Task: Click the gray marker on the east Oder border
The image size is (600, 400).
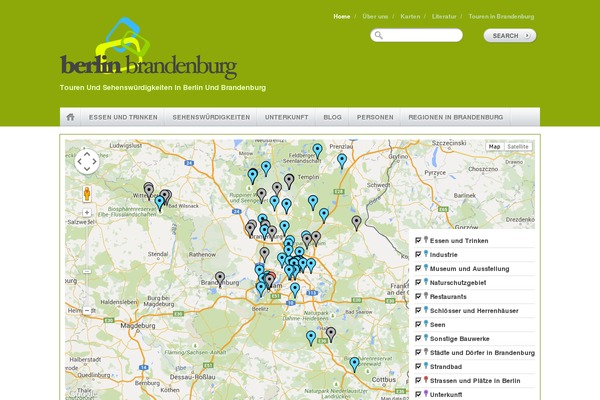Action: [356, 223]
